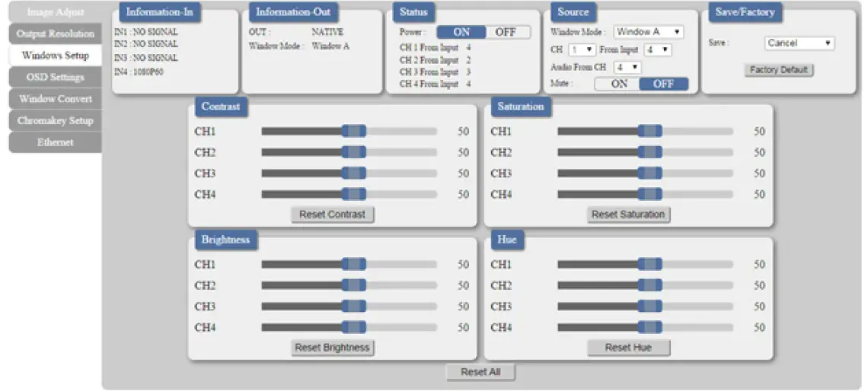Viewport: 868px width, 391px height.
Task: Click the Hue CH4 slider handle
Action: pos(650,327)
